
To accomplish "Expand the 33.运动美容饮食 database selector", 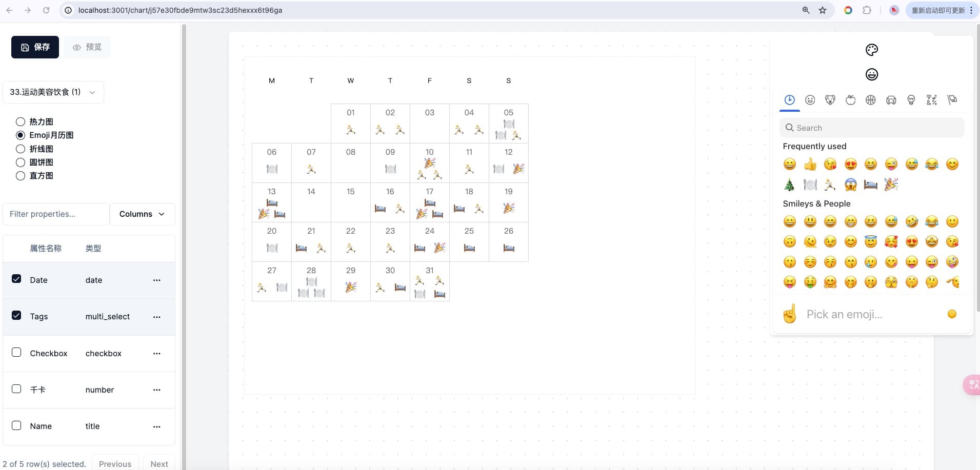I will (53, 92).
